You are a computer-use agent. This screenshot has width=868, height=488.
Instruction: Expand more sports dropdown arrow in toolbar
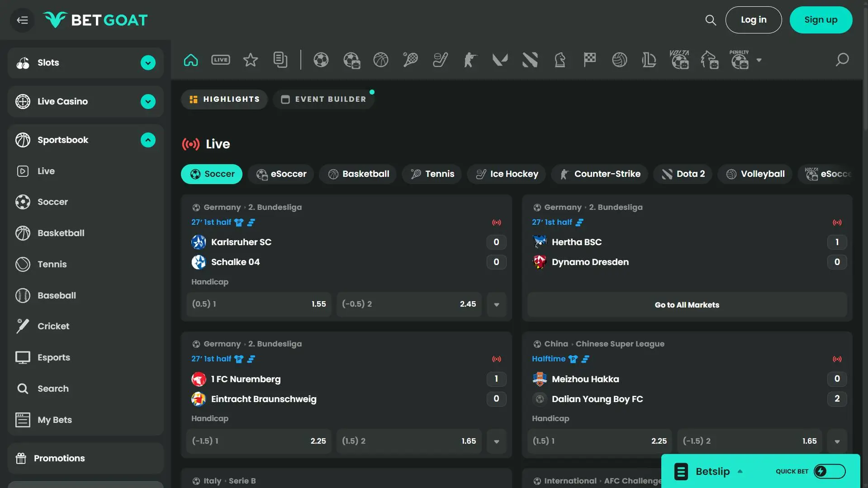(759, 60)
